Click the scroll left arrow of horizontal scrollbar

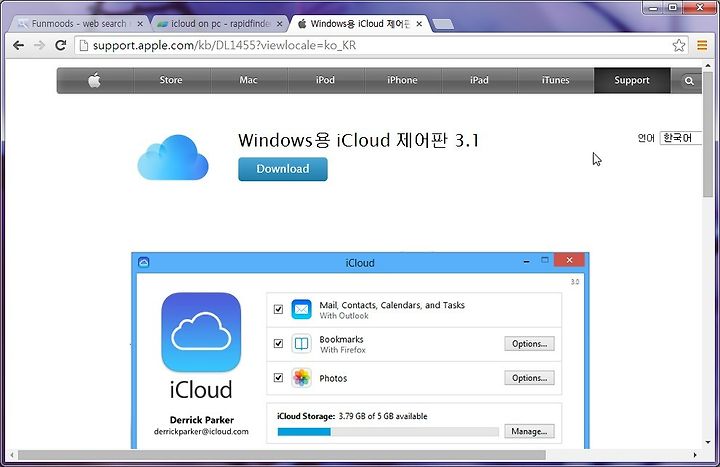(x=11, y=455)
